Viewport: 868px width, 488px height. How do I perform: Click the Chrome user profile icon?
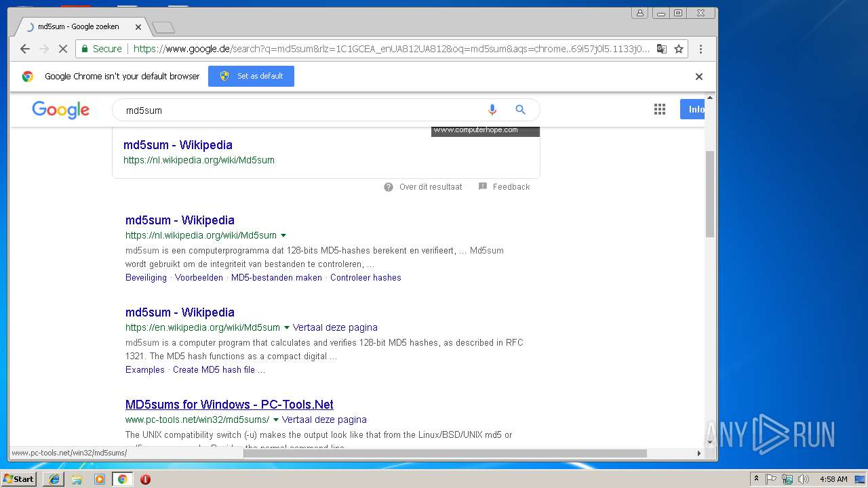coord(639,13)
